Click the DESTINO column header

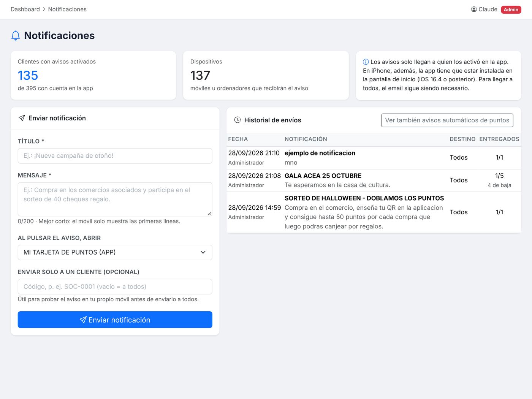pyautogui.click(x=462, y=139)
